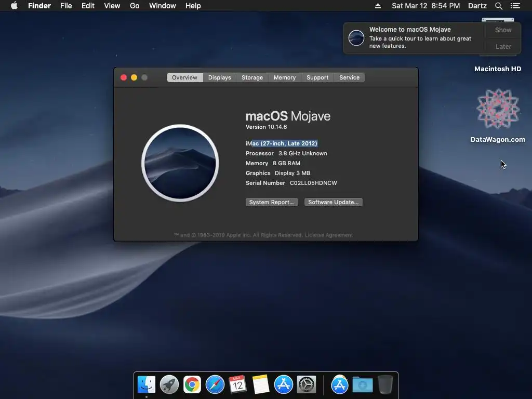Open the Edit menu
This screenshot has height=399, width=532.
point(88,6)
